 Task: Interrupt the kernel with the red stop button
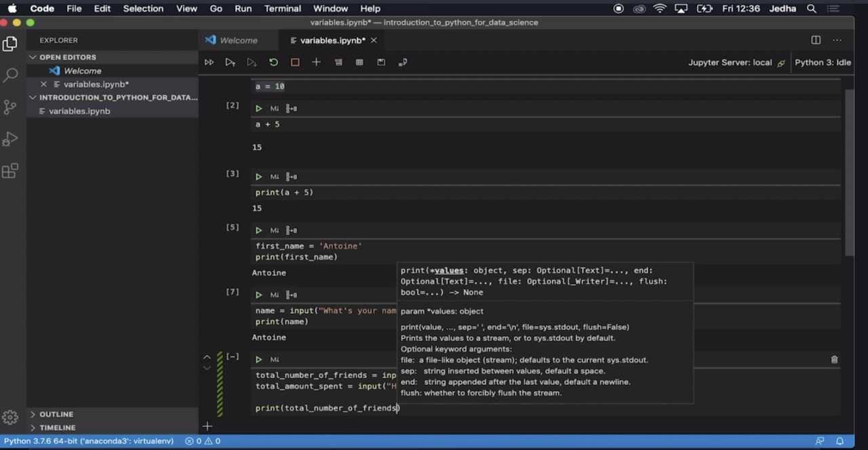click(295, 62)
